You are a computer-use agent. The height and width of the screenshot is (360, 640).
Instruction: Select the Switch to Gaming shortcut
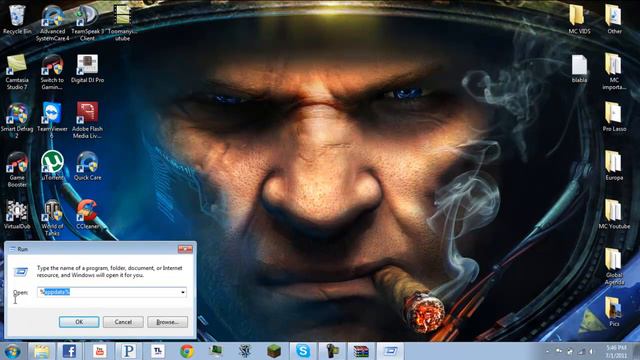pos(52,72)
